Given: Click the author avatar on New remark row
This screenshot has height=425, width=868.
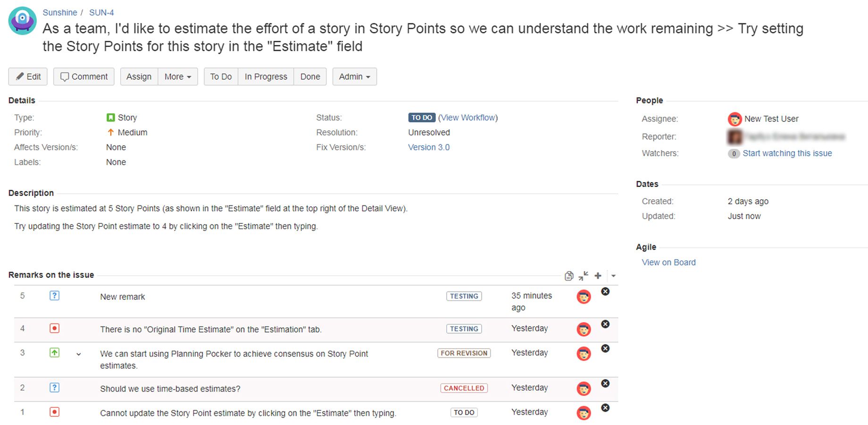Looking at the screenshot, I should point(584,297).
